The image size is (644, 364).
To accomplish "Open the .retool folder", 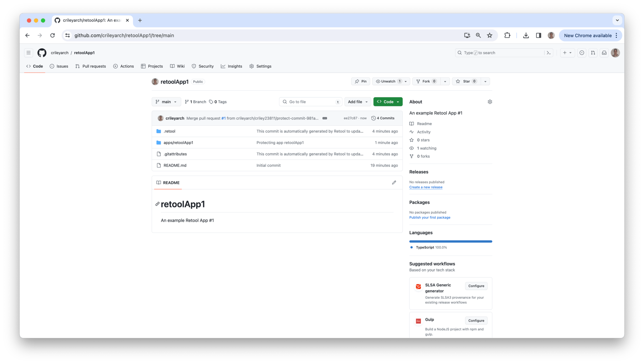I will coord(169,131).
